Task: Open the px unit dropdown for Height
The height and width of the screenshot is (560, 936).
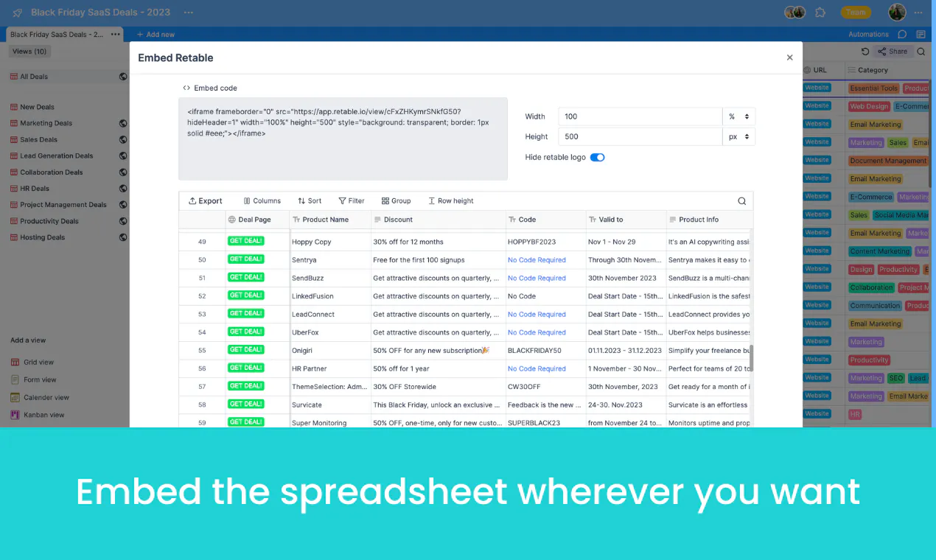Action: click(x=739, y=136)
